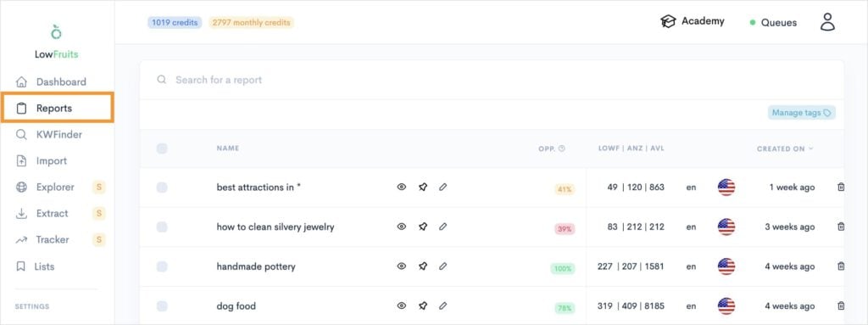Click the Explorer globe icon
The height and width of the screenshot is (325, 868).
(x=21, y=188)
